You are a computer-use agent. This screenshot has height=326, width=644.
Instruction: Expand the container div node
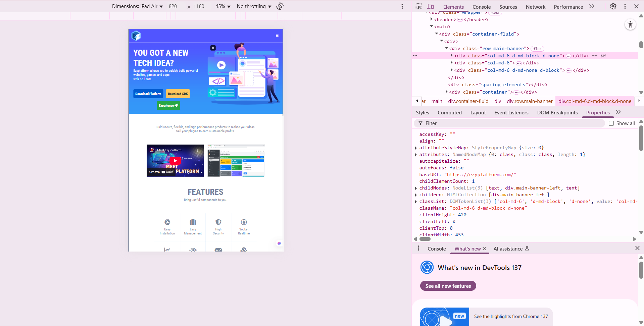pyautogui.click(x=447, y=92)
